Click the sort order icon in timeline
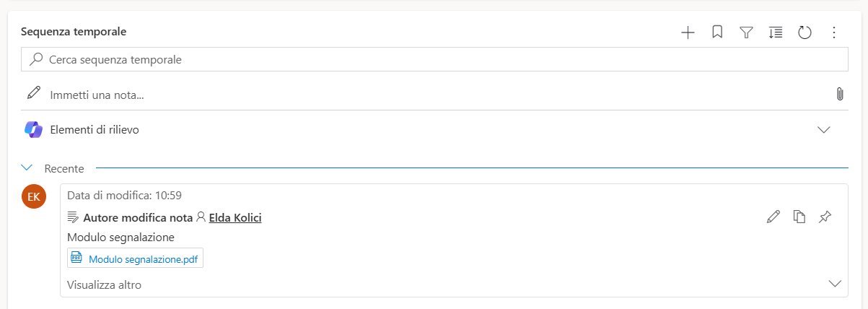 (x=776, y=32)
